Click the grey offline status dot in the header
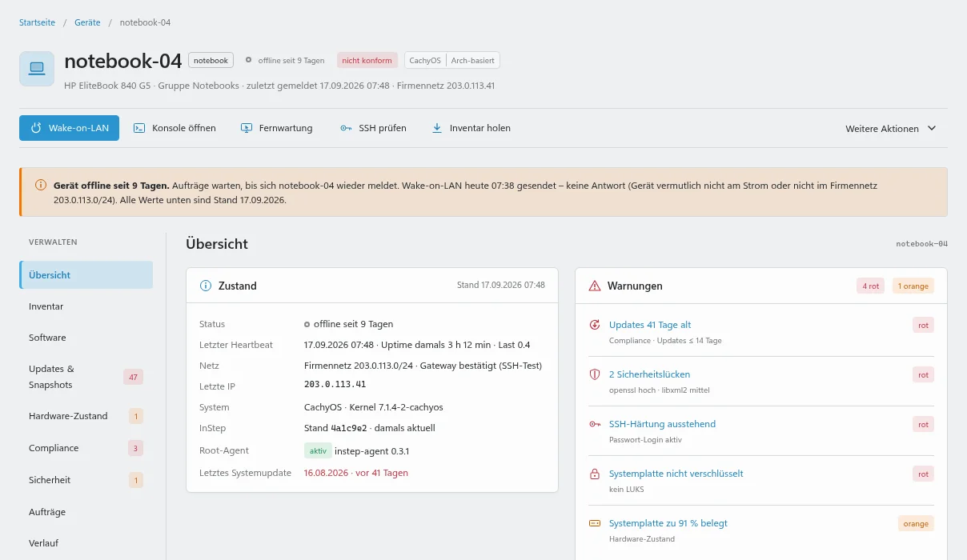967x560 pixels. (248, 60)
